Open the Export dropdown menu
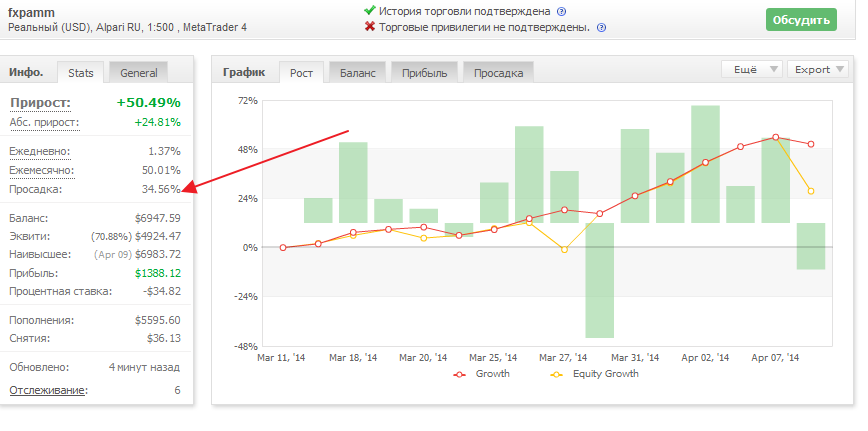Viewport: 868px width, 431px height. [818, 70]
